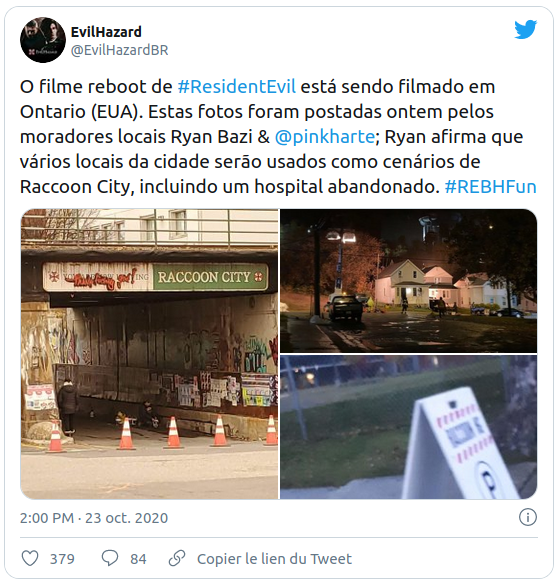This screenshot has width=560, height=586.
Task: Click the @EvilHazardBR handle
Action: [120, 50]
